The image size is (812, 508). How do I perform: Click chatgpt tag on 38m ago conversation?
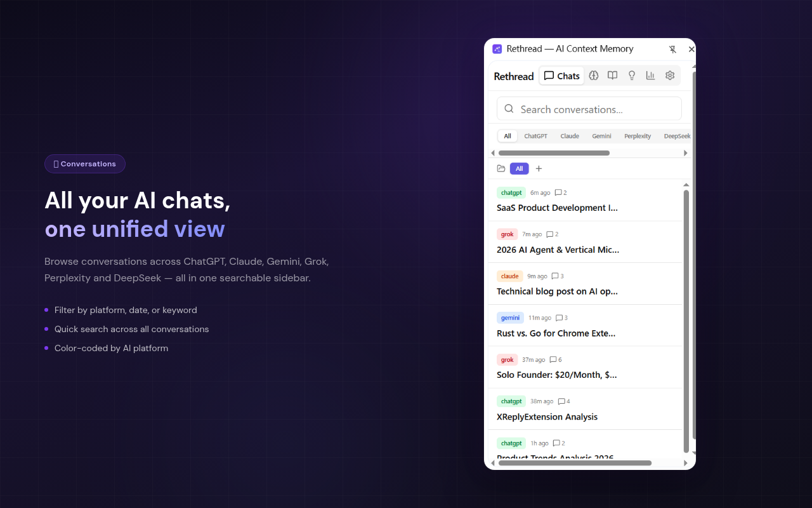point(511,401)
